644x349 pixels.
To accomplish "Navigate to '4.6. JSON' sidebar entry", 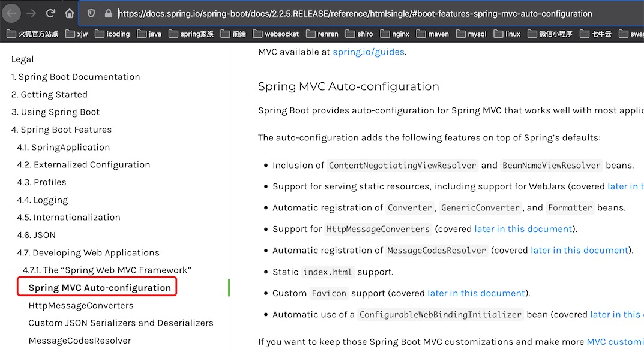I will 36,235.
